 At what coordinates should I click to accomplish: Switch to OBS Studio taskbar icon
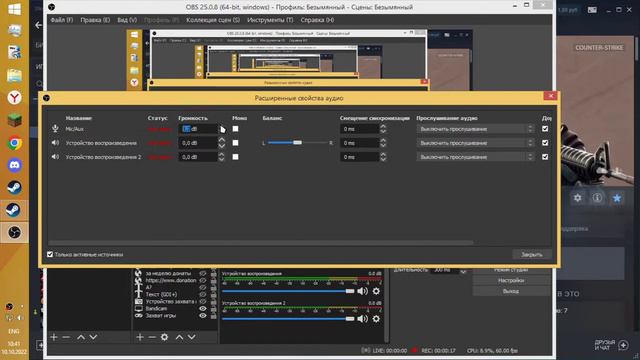point(14,233)
